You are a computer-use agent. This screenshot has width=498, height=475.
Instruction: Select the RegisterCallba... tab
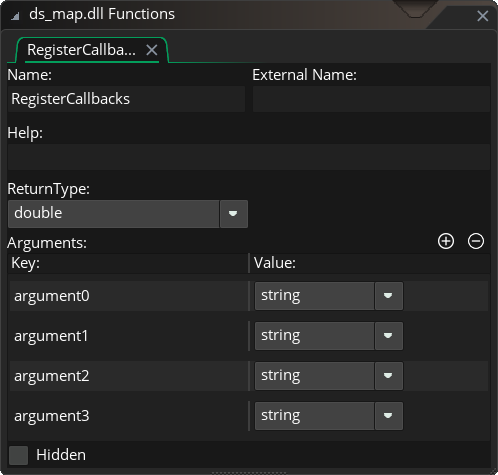pos(82,50)
